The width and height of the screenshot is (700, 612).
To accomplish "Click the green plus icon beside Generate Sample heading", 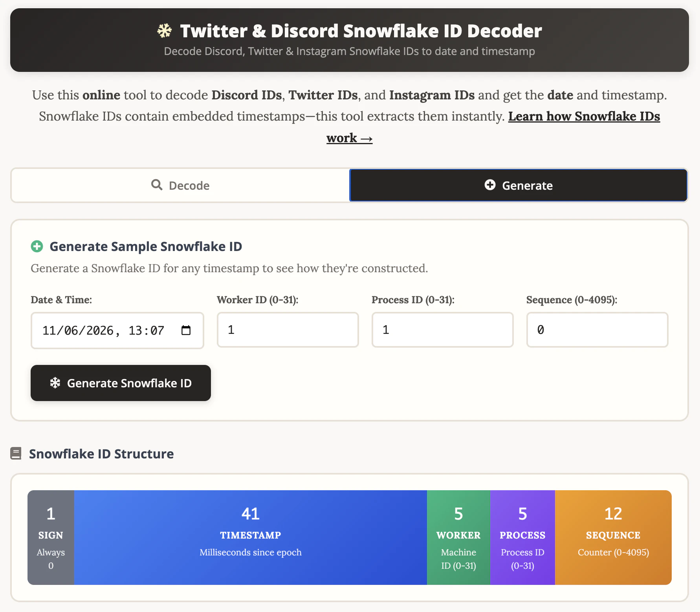I will tap(37, 246).
